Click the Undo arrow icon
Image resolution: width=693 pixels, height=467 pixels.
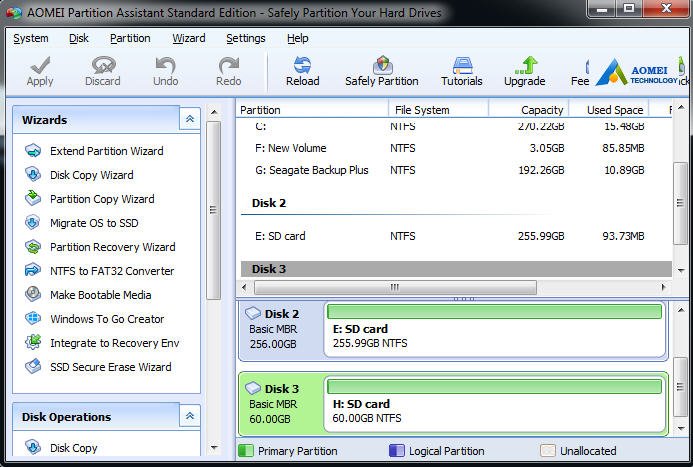pyautogui.click(x=166, y=65)
